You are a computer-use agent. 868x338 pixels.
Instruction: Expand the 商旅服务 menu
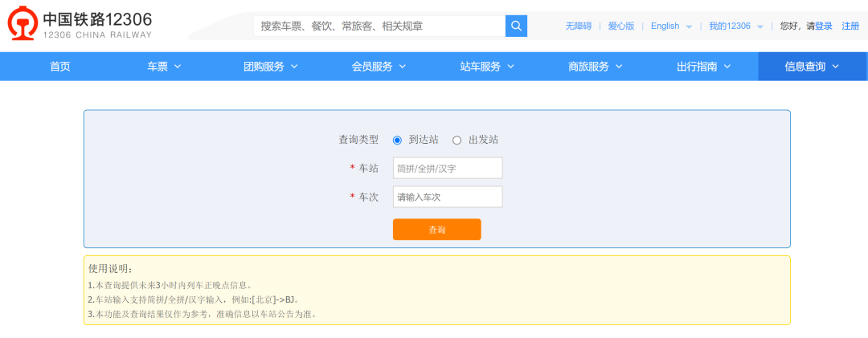point(596,67)
